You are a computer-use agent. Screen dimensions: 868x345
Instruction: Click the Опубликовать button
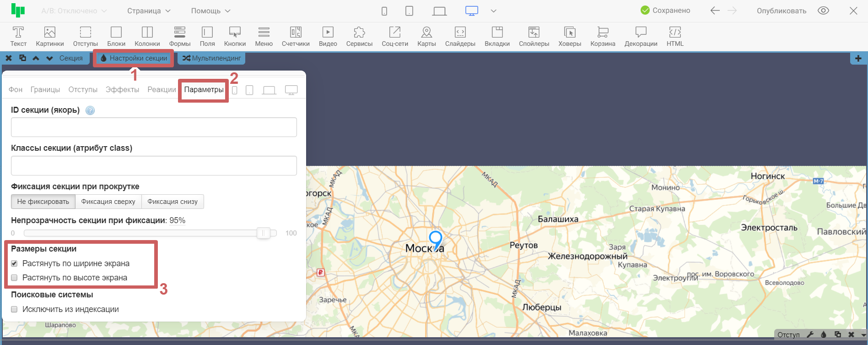click(x=781, y=11)
